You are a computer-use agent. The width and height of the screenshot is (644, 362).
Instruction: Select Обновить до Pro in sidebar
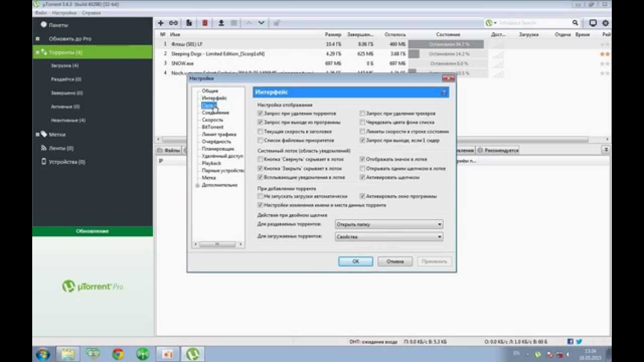[70, 39]
